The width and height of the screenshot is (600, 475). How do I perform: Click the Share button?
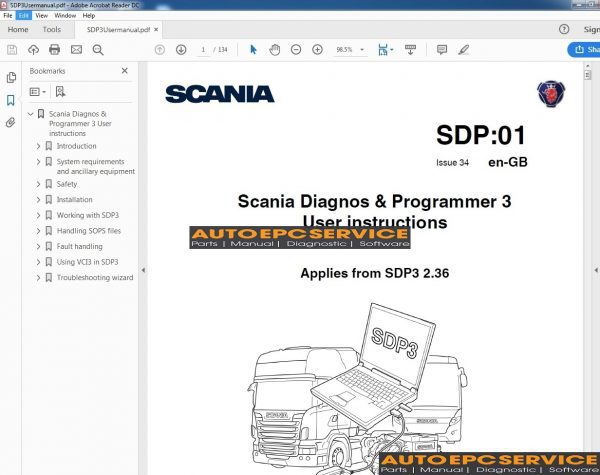pos(584,49)
